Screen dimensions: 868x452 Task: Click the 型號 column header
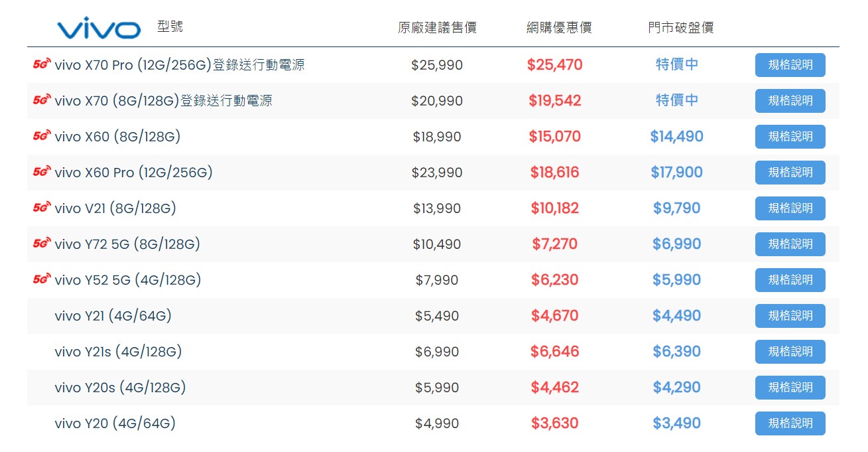170,27
